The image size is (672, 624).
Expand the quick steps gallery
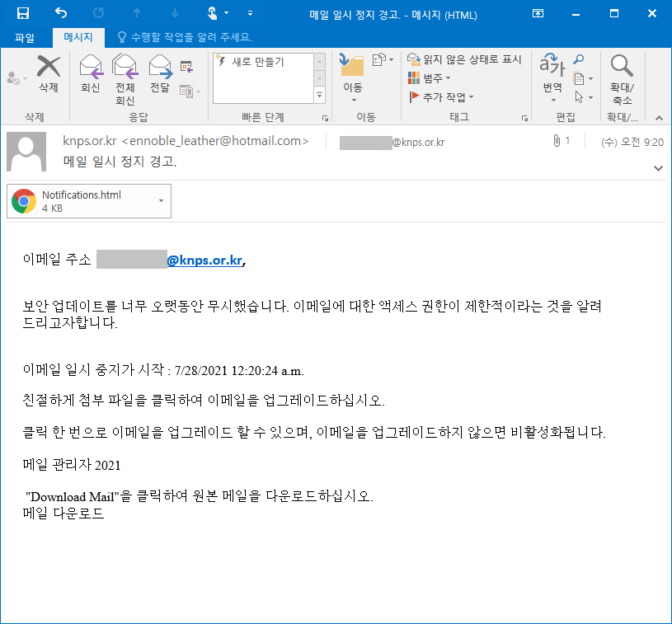(320, 95)
